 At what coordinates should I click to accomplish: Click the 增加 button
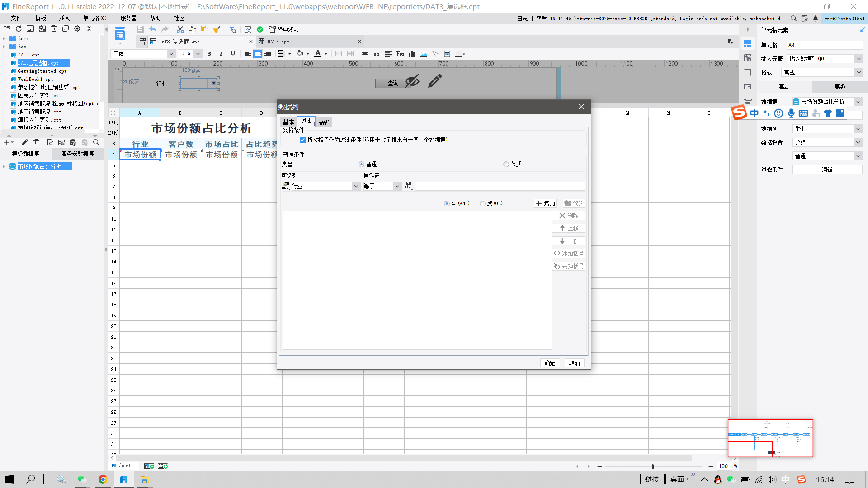[x=546, y=204]
